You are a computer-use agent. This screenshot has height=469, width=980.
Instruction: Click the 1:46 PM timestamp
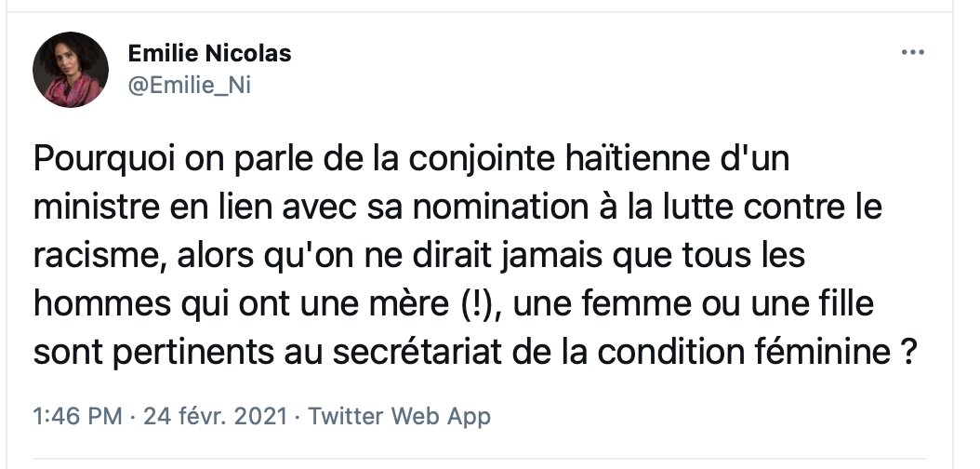77,417
